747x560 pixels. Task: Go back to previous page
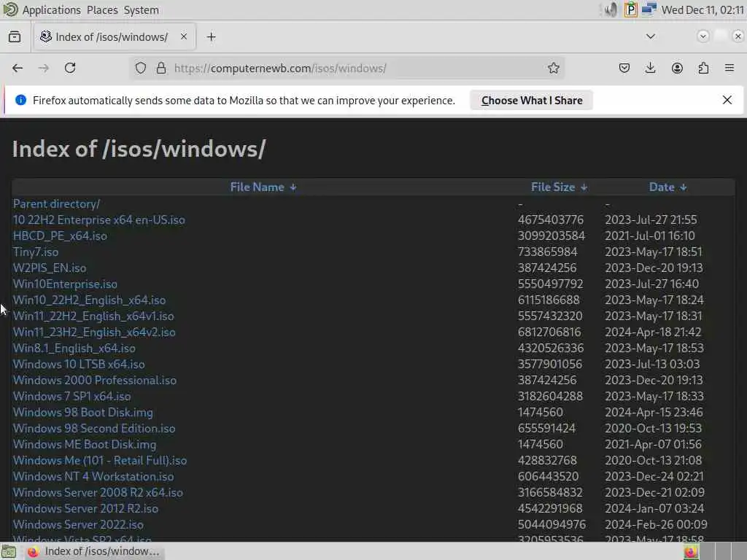tap(18, 68)
